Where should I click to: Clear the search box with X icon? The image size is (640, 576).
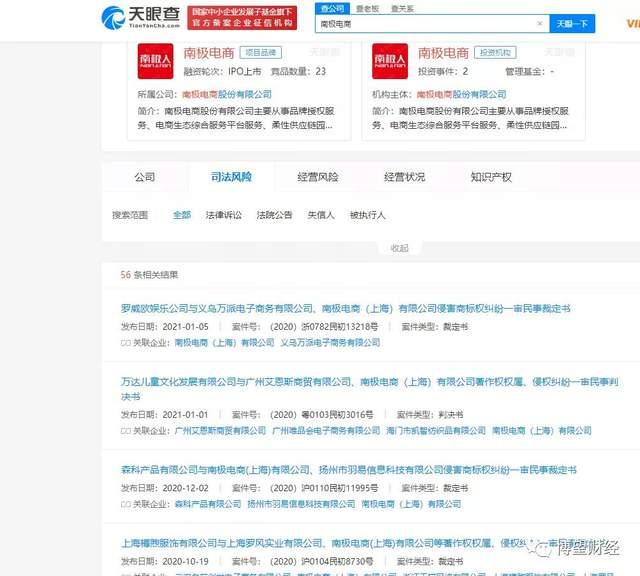point(540,24)
